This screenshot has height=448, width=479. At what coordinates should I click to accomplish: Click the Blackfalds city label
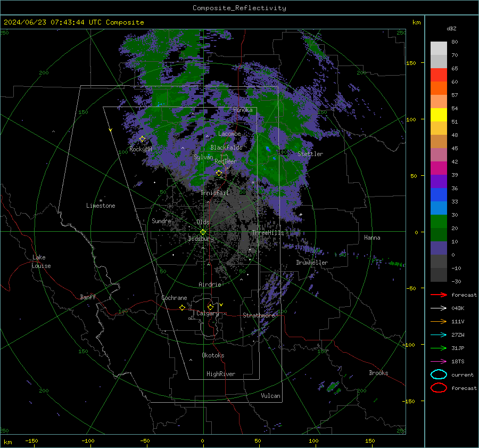click(x=226, y=148)
